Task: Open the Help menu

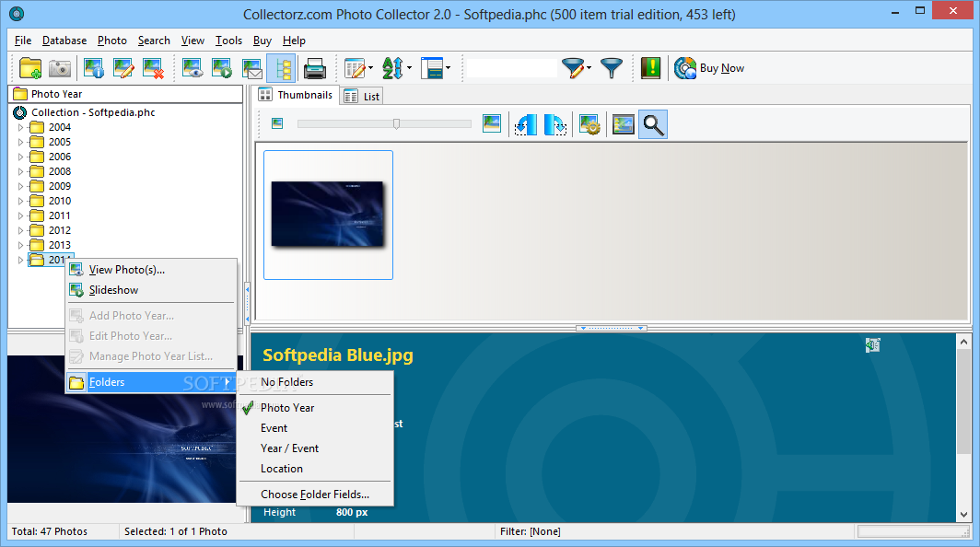Action: 294,41
